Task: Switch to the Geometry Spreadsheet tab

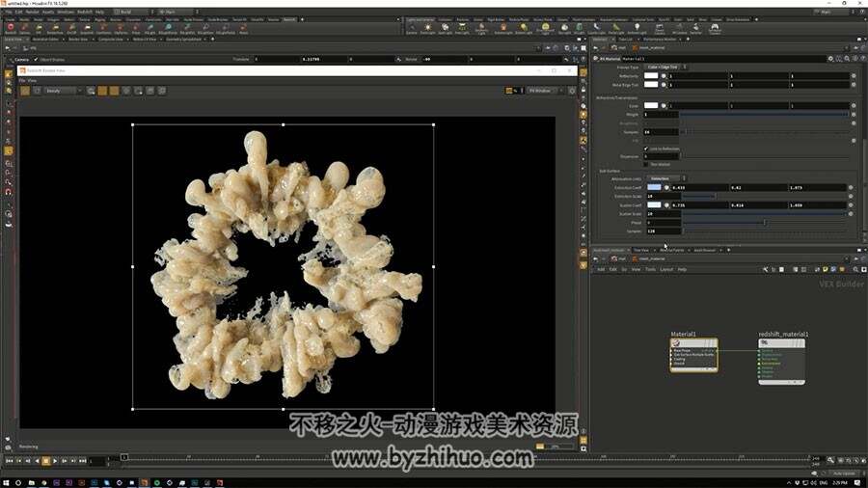Action: tap(184, 40)
